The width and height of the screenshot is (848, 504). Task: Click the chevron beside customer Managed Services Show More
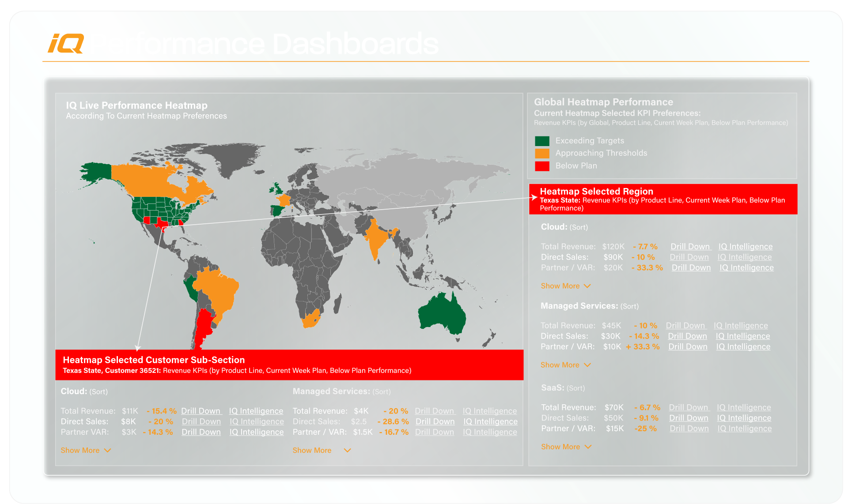pos(347,450)
